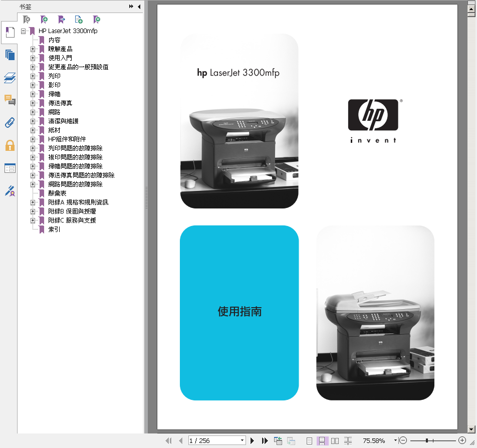Switch to single page layout
The image size is (477, 448).
pyautogui.click(x=309, y=440)
